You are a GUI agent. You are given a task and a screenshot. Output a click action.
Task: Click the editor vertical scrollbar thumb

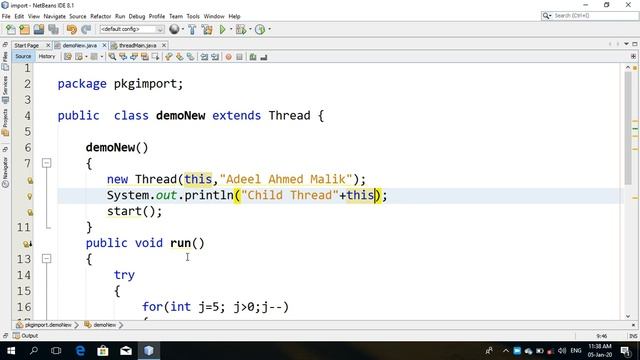(628, 129)
